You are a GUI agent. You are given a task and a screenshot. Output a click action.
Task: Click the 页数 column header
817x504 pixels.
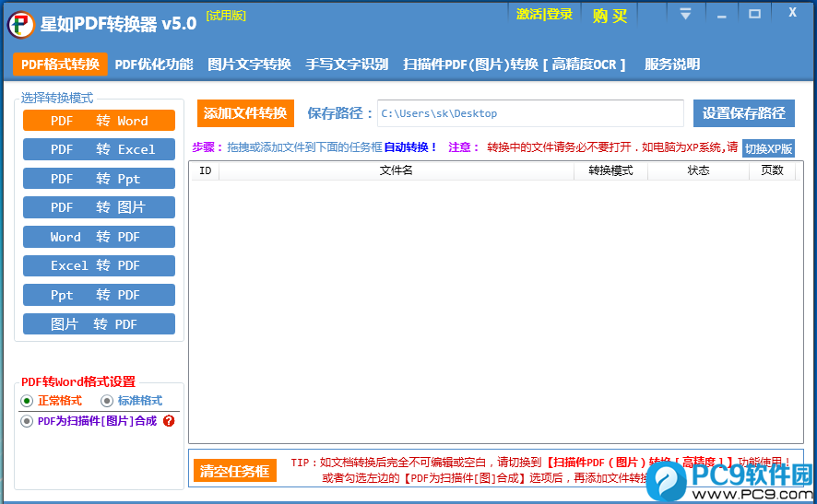click(x=772, y=170)
